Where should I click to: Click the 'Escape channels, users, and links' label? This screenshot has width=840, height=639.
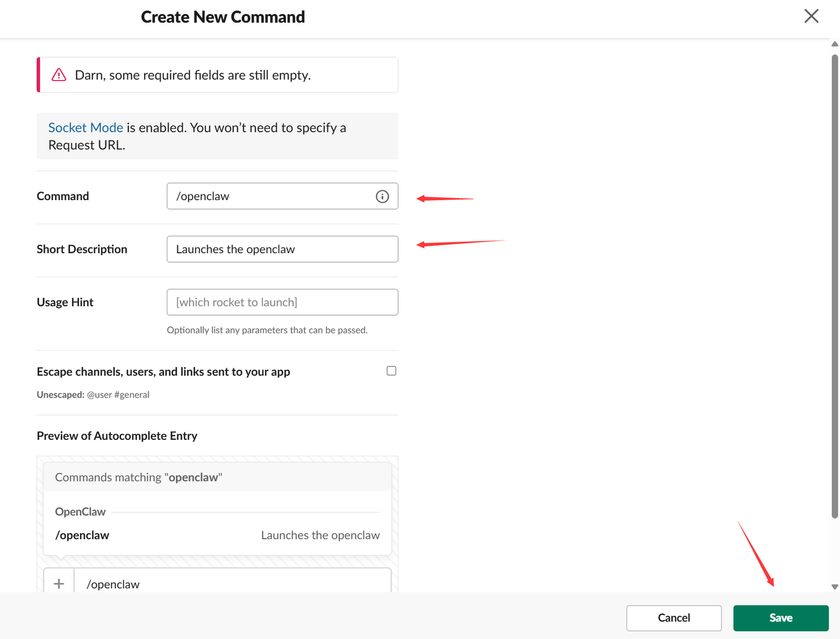tap(163, 372)
